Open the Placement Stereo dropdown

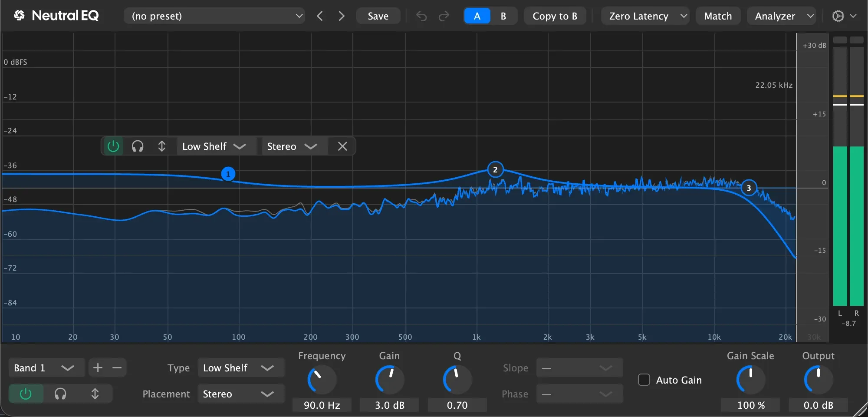pyautogui.click(x=240, y=394)
